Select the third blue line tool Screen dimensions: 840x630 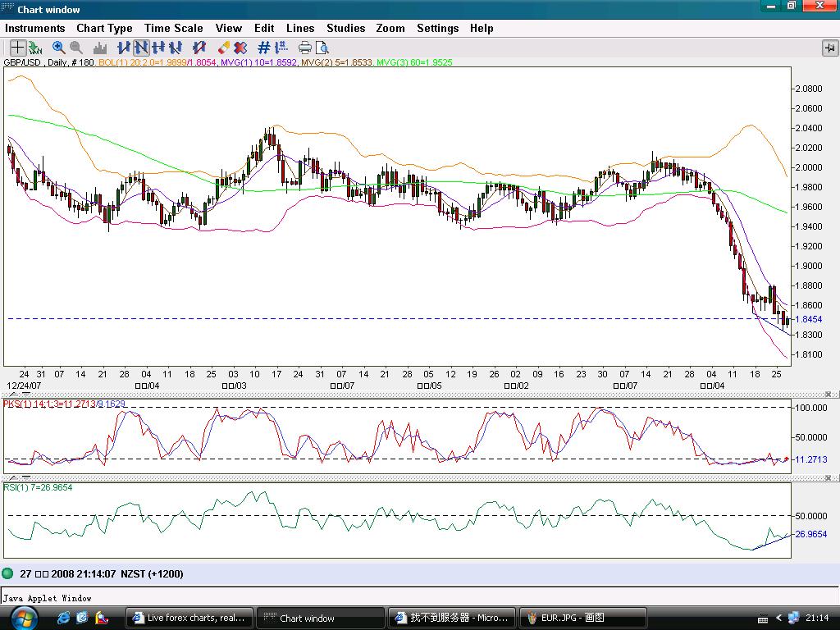[158, 48]
